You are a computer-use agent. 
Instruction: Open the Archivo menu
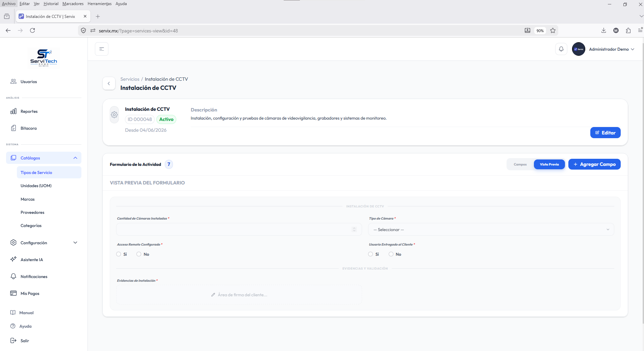pos(9,3)
